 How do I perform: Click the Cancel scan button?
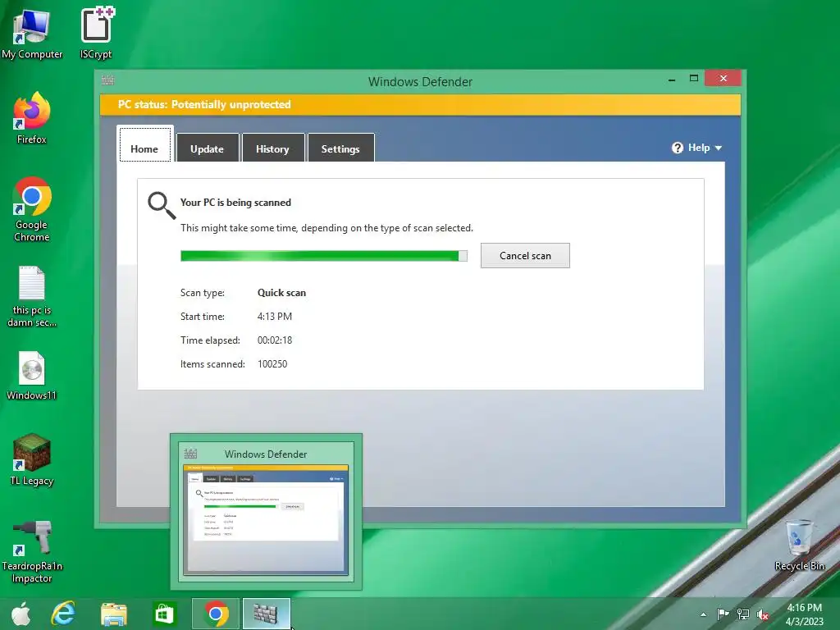pos(525,256)
